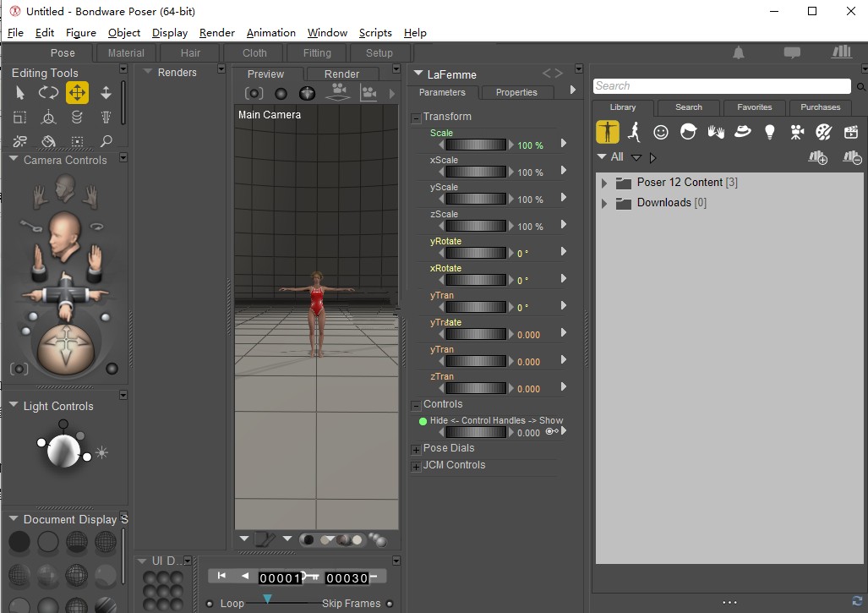Viewport: 868px width, 613px height.
Task: Choose the Taper editing tool
Action: point(106,117)
